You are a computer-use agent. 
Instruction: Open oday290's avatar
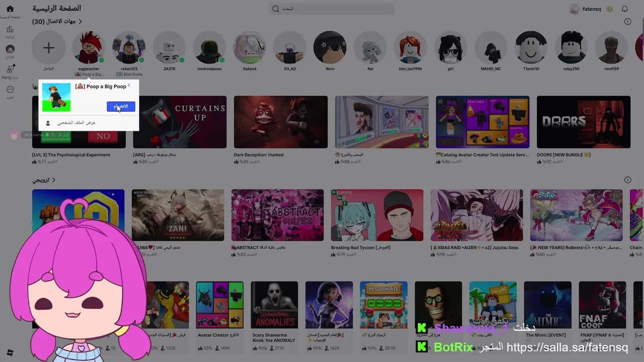coord(571,48)
